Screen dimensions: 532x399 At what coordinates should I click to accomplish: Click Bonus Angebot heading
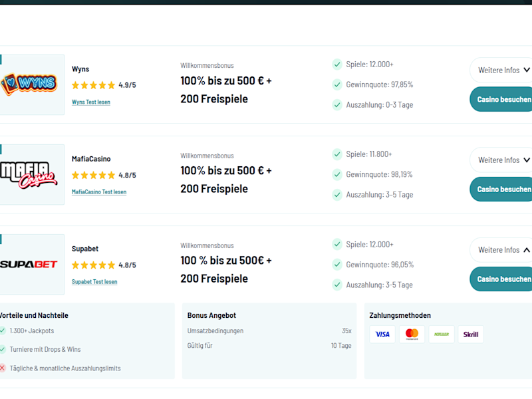coord(211,315)
